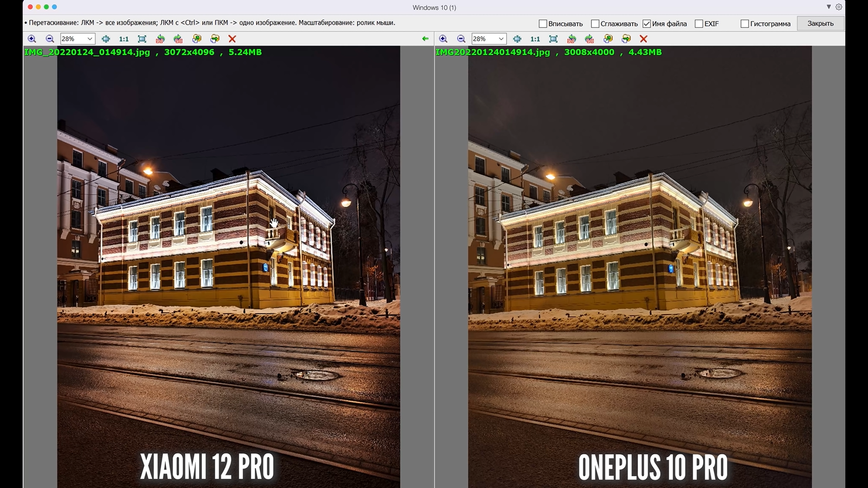The height and width of the screenshot is (488, 868).
Task: Toggle the Сглаживать smoothing checkbox
Action: (x=595, y=24)
